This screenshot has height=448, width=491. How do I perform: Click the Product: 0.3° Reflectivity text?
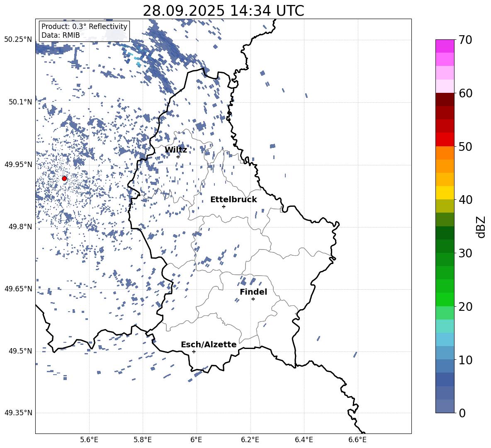84,27
